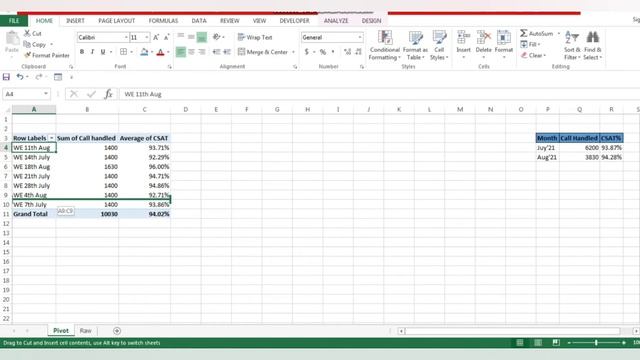The width and height of the screenshot is (640, 360).
Task: Toggle align right
Action: coord(202,52)
